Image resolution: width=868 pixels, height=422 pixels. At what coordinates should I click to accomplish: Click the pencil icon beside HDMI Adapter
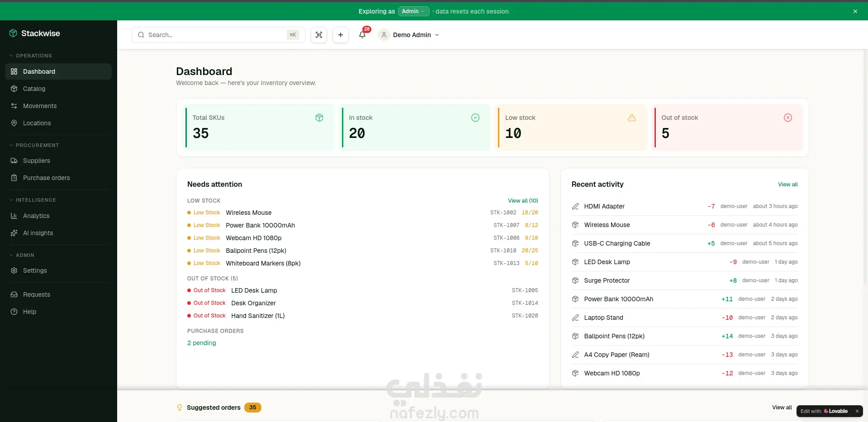[575, 206]
